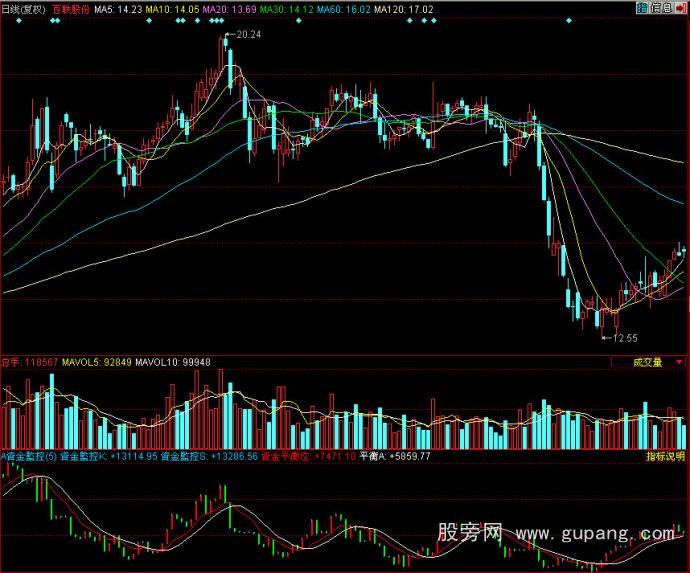Click the 百联股份 stock name
Image resolution: width=690 pixels, height=573 pixels.
pyautogui.click(x=70, y=8)
